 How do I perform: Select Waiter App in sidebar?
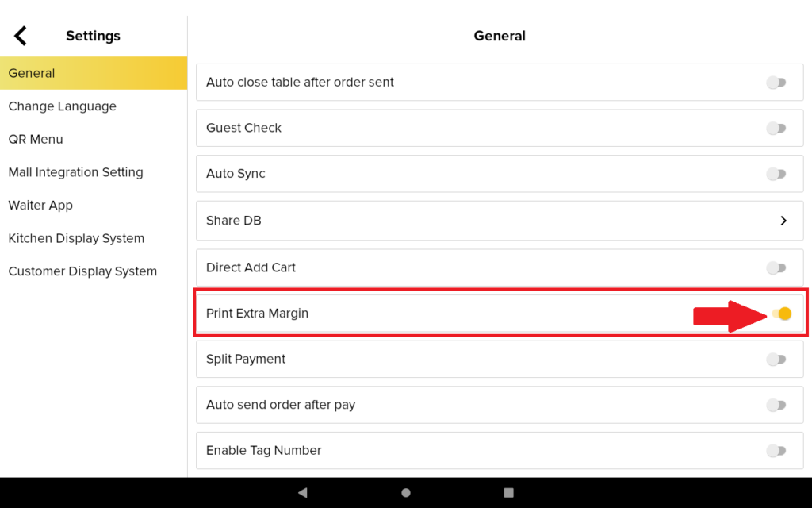point(40,205)
